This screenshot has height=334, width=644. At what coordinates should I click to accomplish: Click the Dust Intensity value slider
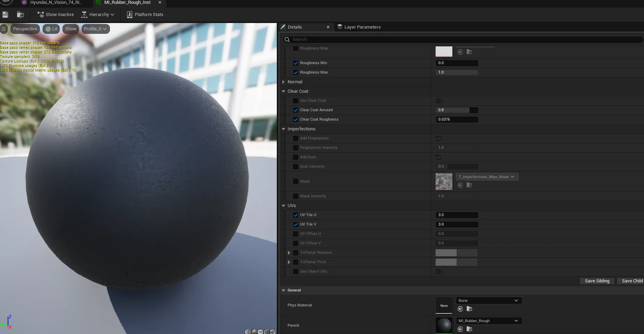coord(457,167)
